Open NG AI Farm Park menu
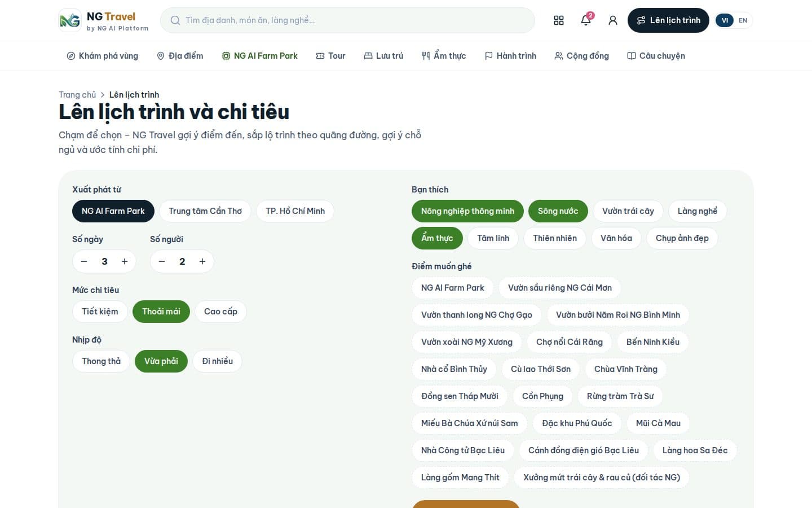Viewport: 812px width, 508px height. 260,56
